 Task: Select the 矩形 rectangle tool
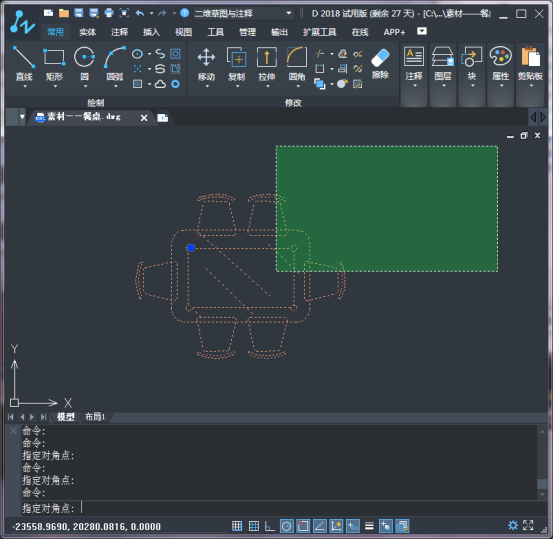[x=54, y=66]
